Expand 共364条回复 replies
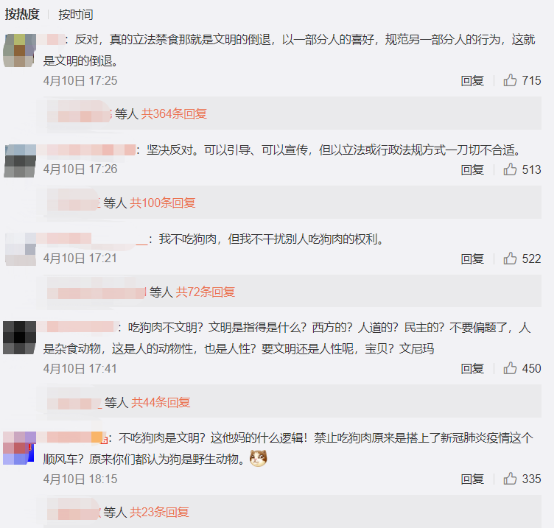Screen dimensions: 554x528 coord(174,114)
